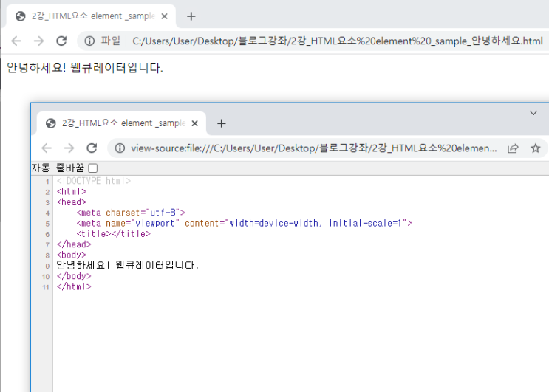
Task: Share this page via share icon
Action: point(513,148)
